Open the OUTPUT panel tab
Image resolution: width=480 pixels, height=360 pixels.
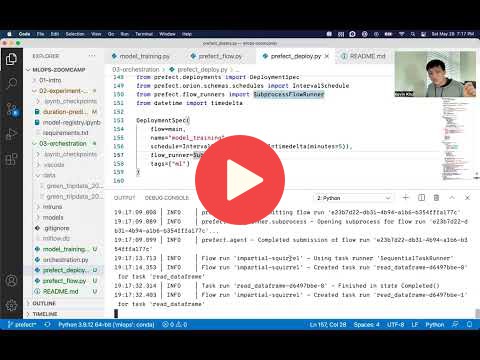pos(125,198)
